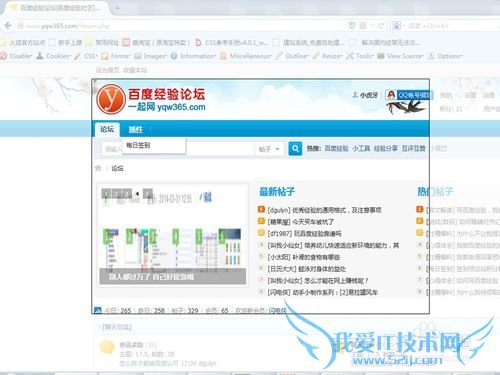Open the CSS参考手册 bookmark
Viewport: 500px width, 375px height.
click(232, 43)
